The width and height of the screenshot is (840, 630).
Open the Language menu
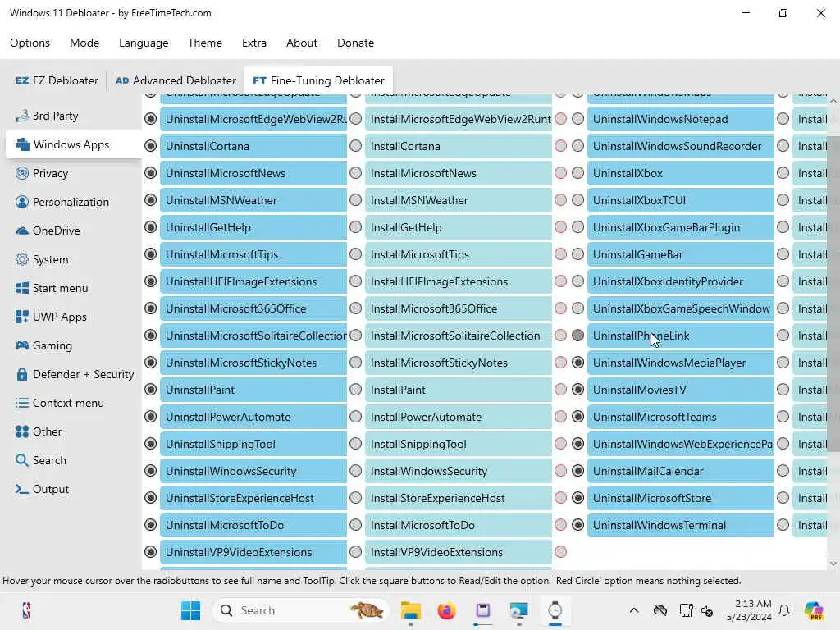[144, 43]
